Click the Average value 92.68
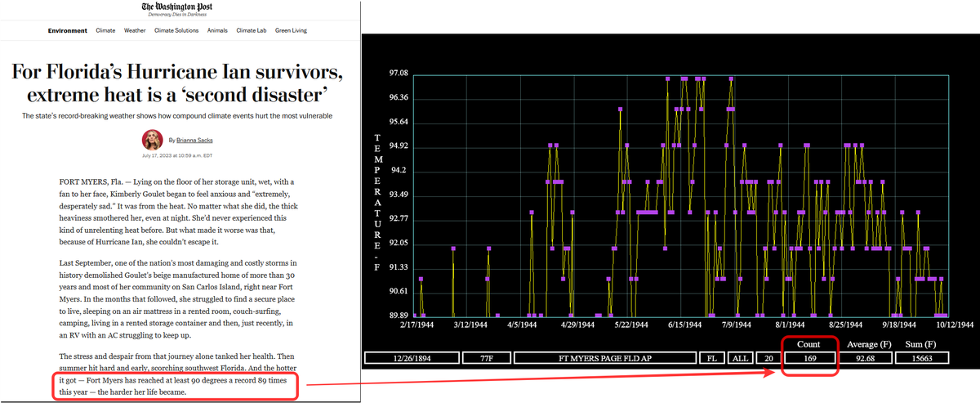 (864, 358)
